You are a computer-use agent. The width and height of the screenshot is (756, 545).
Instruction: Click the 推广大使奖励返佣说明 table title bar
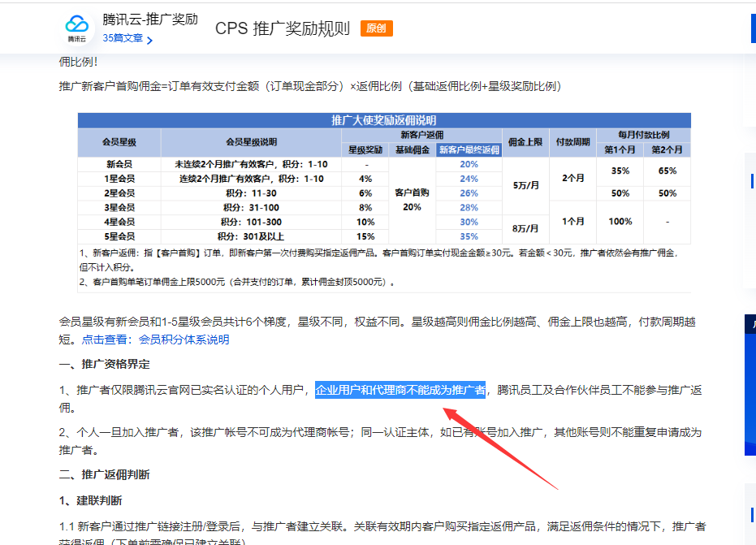click(x=387, y=120)
